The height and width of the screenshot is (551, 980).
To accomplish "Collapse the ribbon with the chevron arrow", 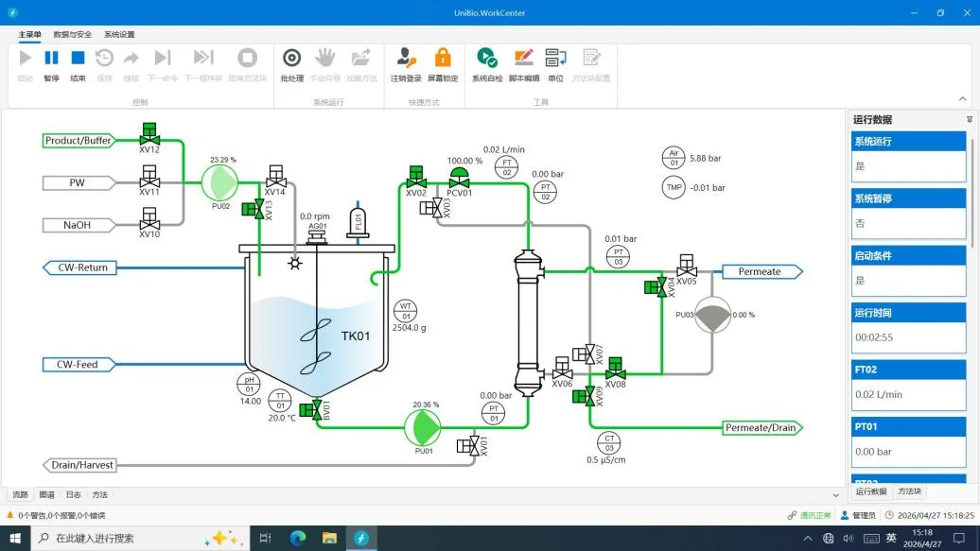I will coord(963,98).
